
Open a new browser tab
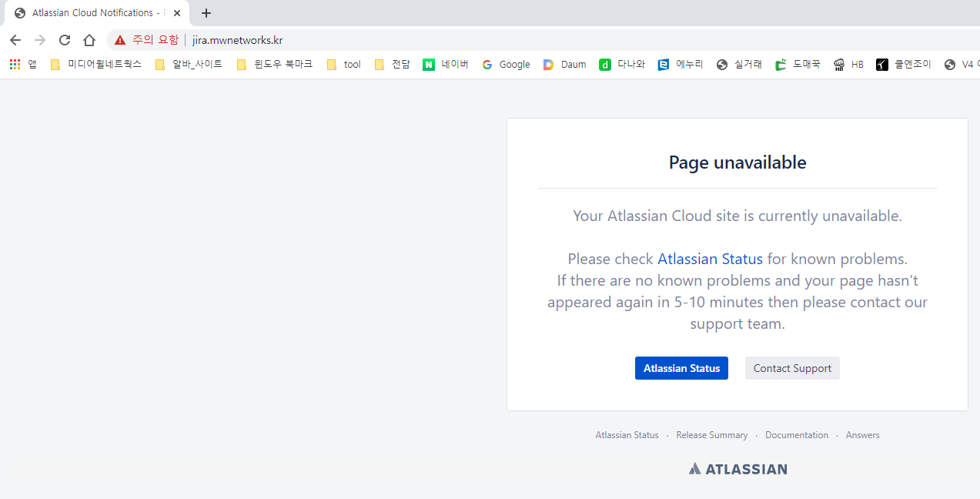tap(206, 13)
